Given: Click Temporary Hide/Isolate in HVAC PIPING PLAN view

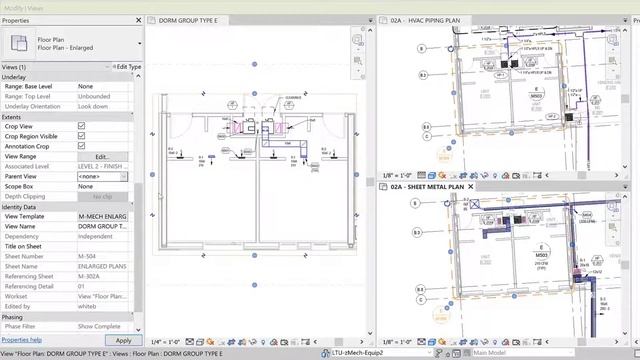Looking at the screenshot, I should pos(484,176).
